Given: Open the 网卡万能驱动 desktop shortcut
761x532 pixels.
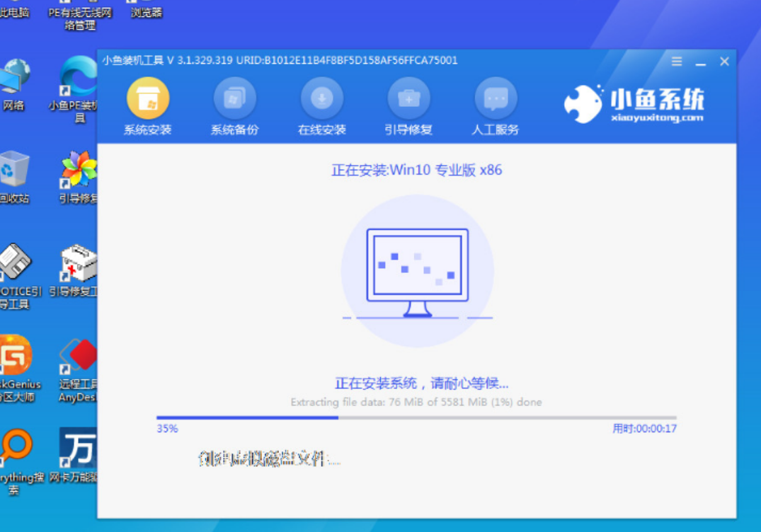Looking at the screenshot, I should click(x=78, y=447).
